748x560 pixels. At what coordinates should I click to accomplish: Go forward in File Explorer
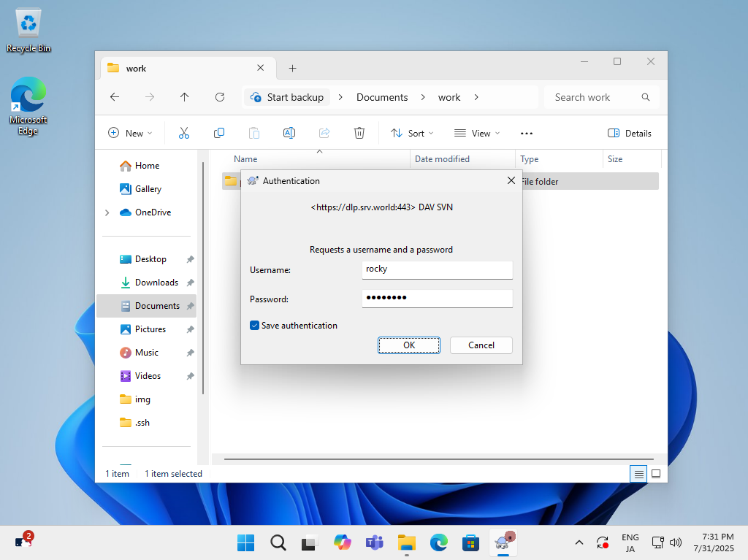tap(150, 97)
